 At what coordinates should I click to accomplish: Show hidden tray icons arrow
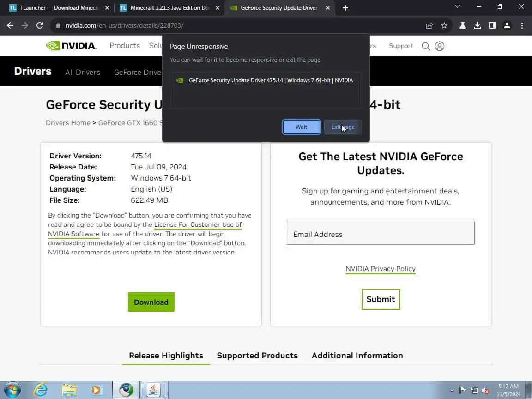[452, 390]
